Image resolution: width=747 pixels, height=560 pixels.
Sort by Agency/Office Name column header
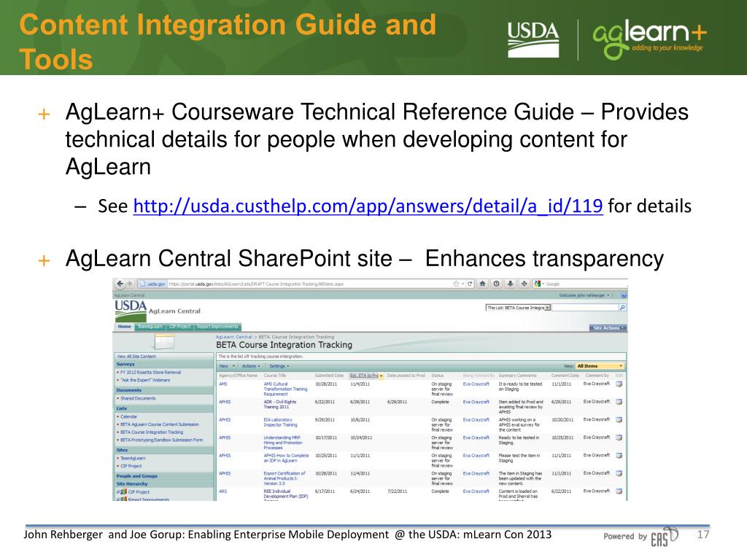[x=239, y=376]
